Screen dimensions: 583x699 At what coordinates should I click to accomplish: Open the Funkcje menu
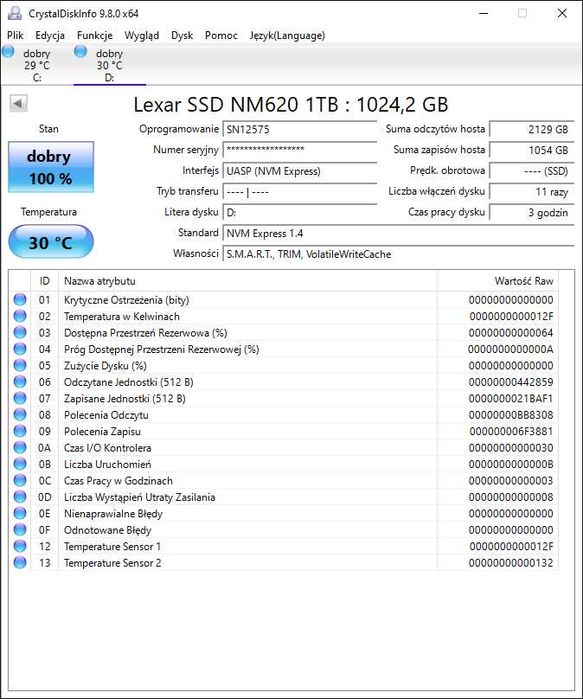coord(94,35)
